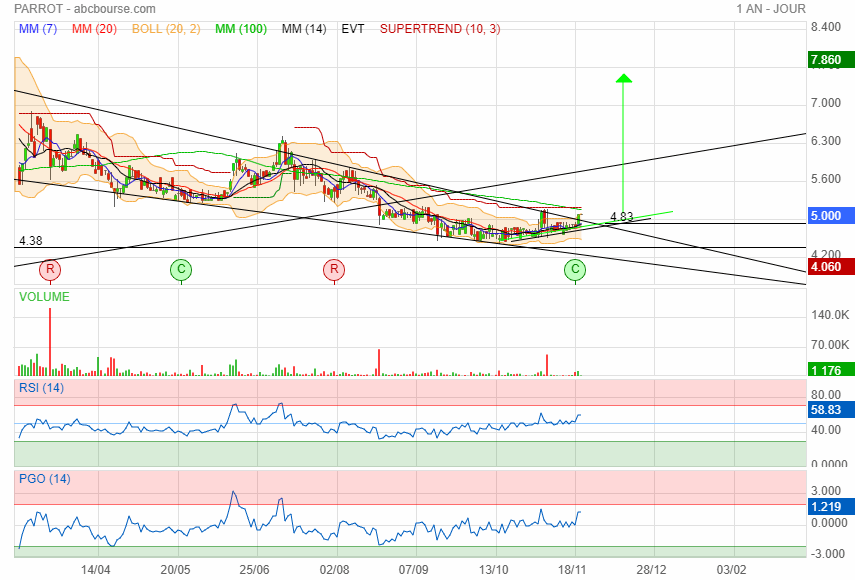The height and width of the screenshot is (580, 855).
Task: Click the 03/02 date label
Action: (x=731, y=570)
